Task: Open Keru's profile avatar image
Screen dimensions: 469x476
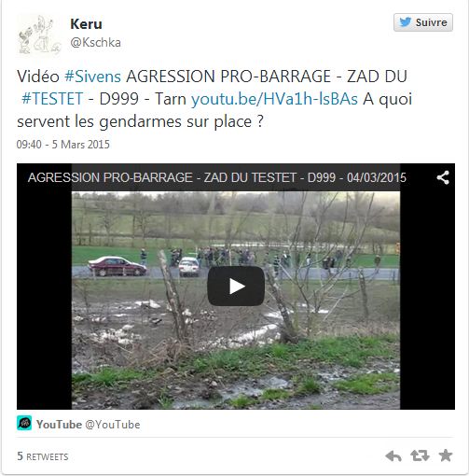Action: coord(39,35)
